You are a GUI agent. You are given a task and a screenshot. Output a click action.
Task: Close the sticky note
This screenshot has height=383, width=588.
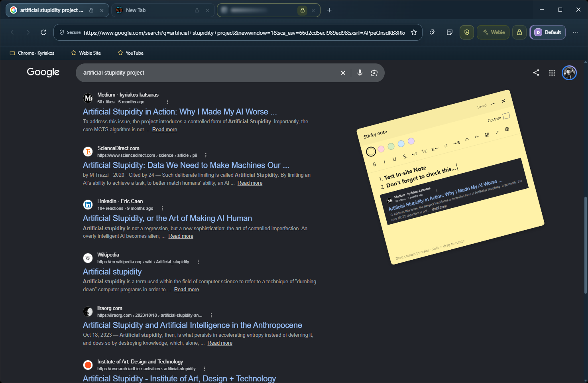click(x=503, y=101)
